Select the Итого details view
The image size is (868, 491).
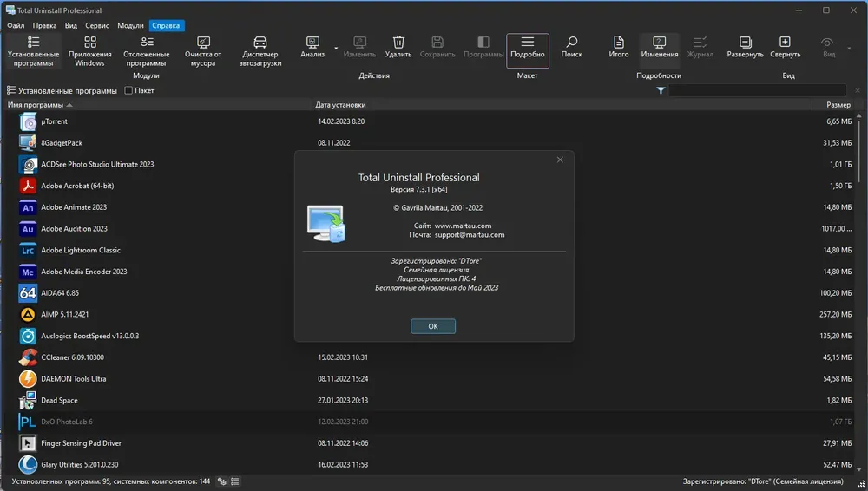(618, 47)
